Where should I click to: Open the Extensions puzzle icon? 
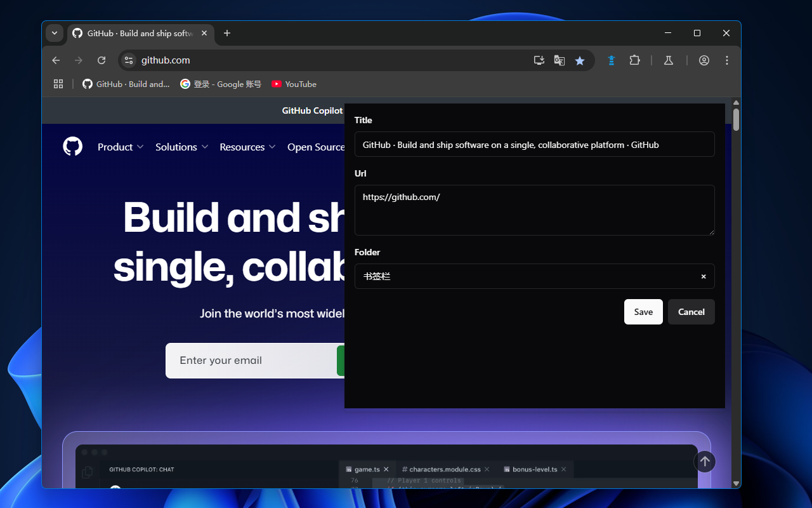tap(634, 60)
